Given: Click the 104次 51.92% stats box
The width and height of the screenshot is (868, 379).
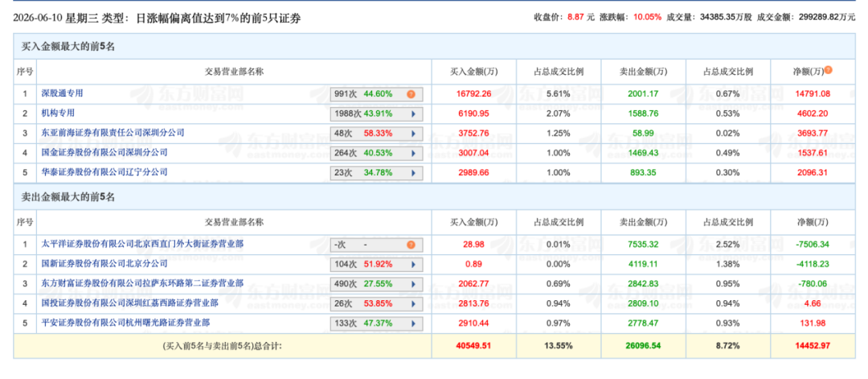Looking at the screenshot, I should click(376, 264).
